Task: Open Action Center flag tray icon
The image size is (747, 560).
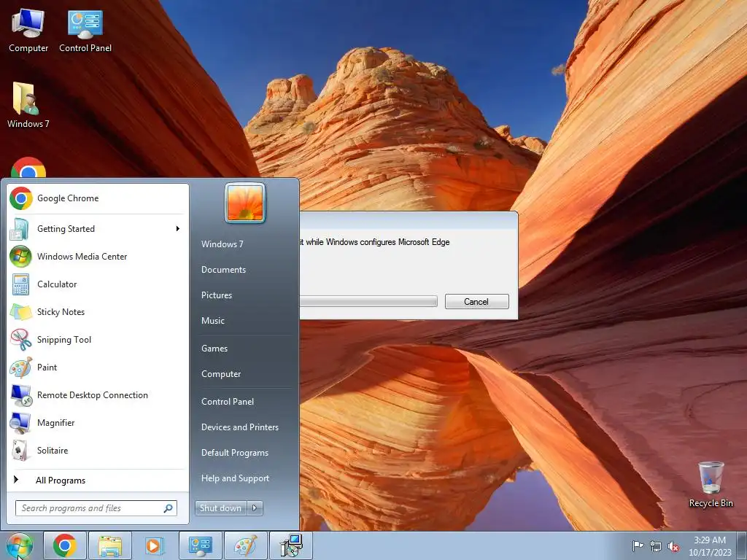Action: [x=638, y=546]
